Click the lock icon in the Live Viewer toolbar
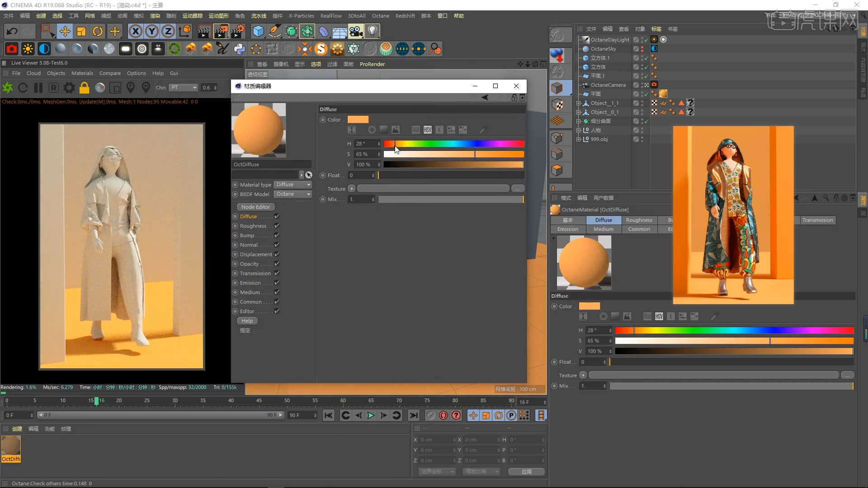868x488 pixels. tap(84, 88)
